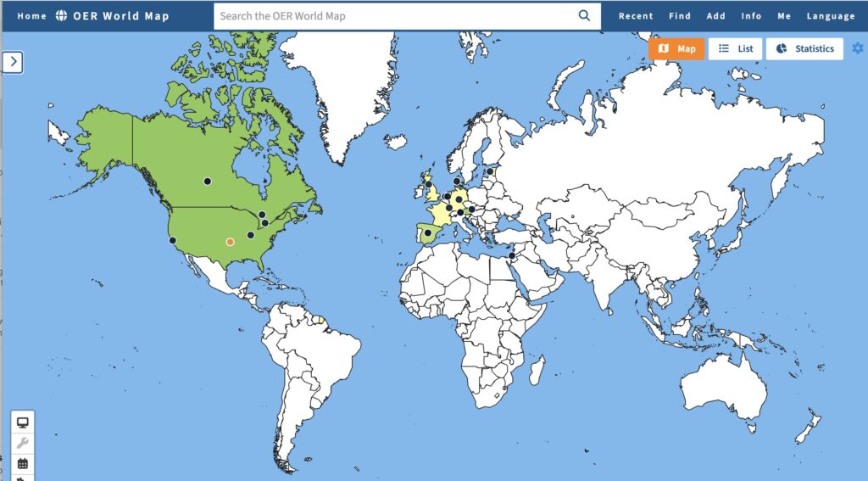Viewport: 868px width, 481px height.
Task: Open the map settings gear
Action: 857,48
